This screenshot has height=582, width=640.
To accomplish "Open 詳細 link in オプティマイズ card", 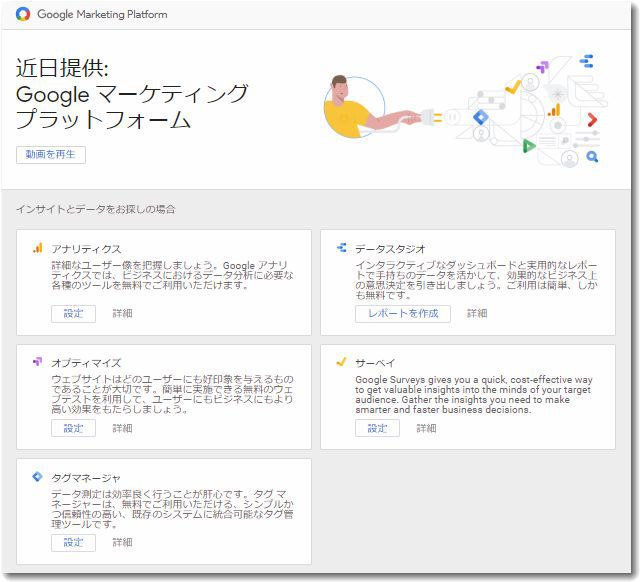I will coord(122,428).
